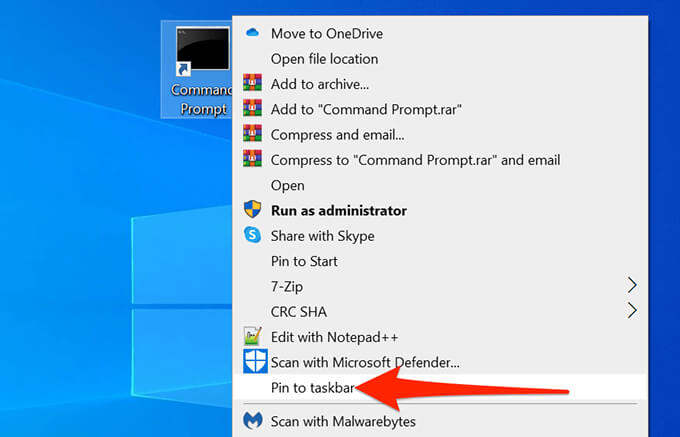Open the "7-Zip" submenu entry
The width and height of the screenshot is (680, 437).
tap(440, 287)
